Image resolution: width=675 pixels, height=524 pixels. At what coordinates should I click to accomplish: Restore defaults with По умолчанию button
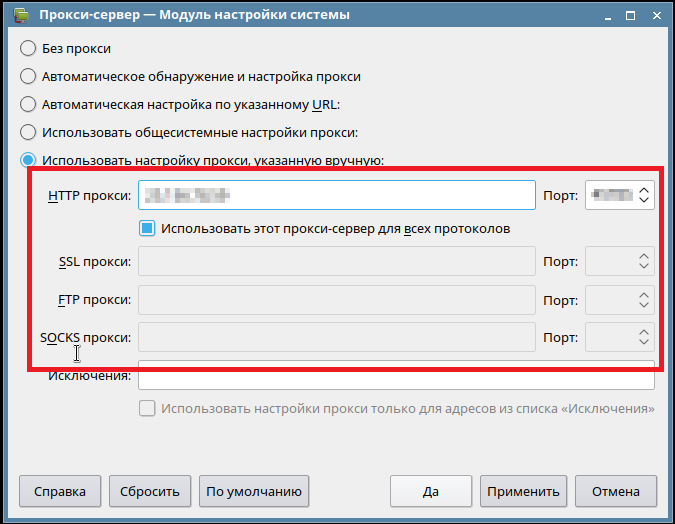coord(254,491)
